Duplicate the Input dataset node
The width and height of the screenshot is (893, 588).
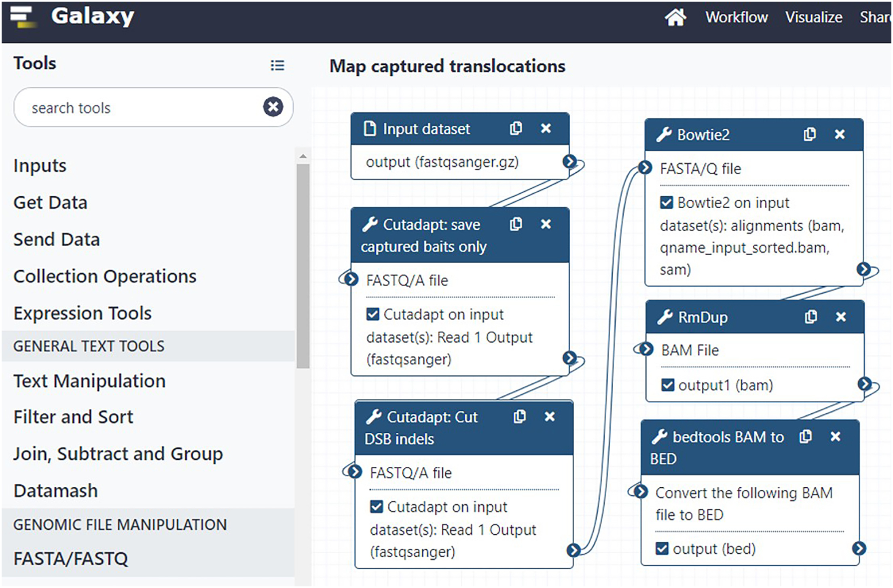click(516, 129)
